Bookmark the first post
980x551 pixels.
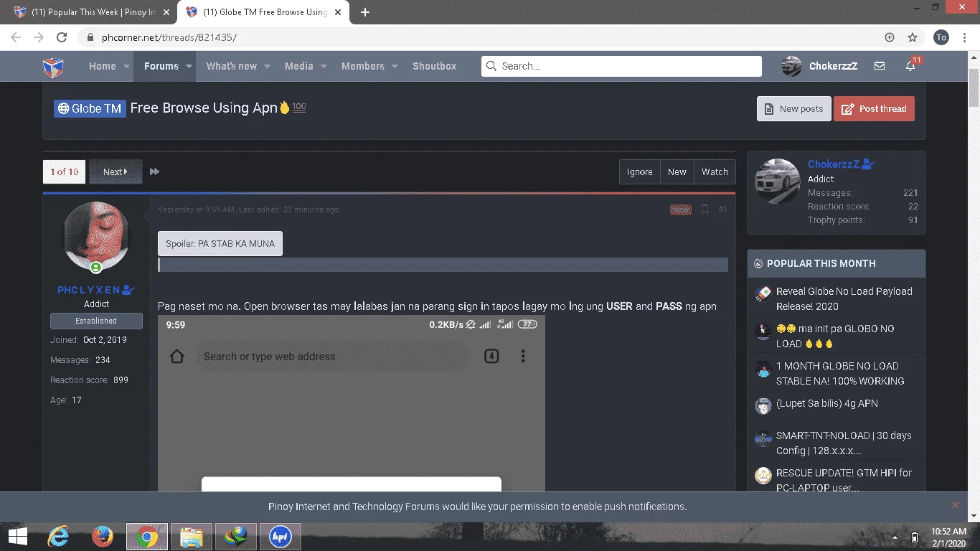click(x=705, y=209)
